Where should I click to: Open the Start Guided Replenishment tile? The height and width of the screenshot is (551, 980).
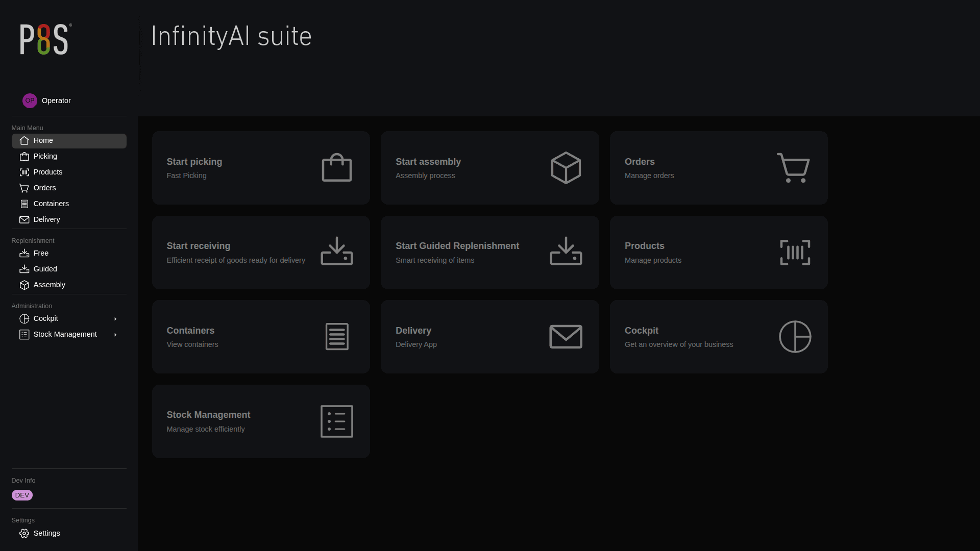489,253
